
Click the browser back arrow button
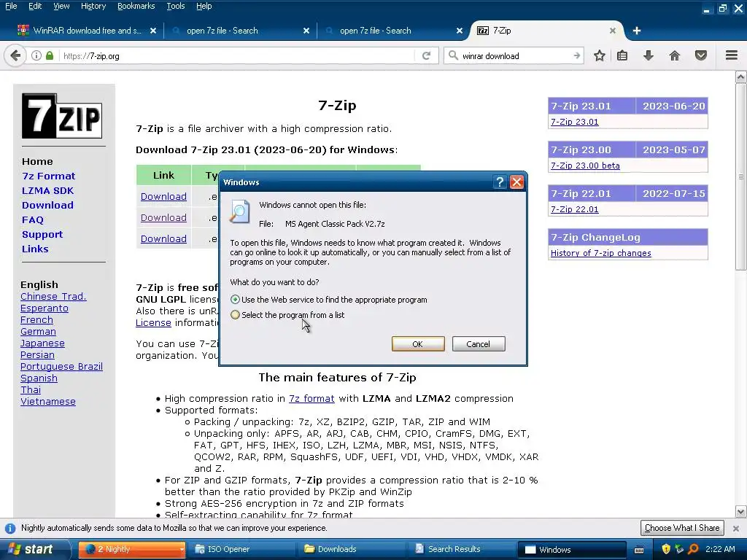15,55
